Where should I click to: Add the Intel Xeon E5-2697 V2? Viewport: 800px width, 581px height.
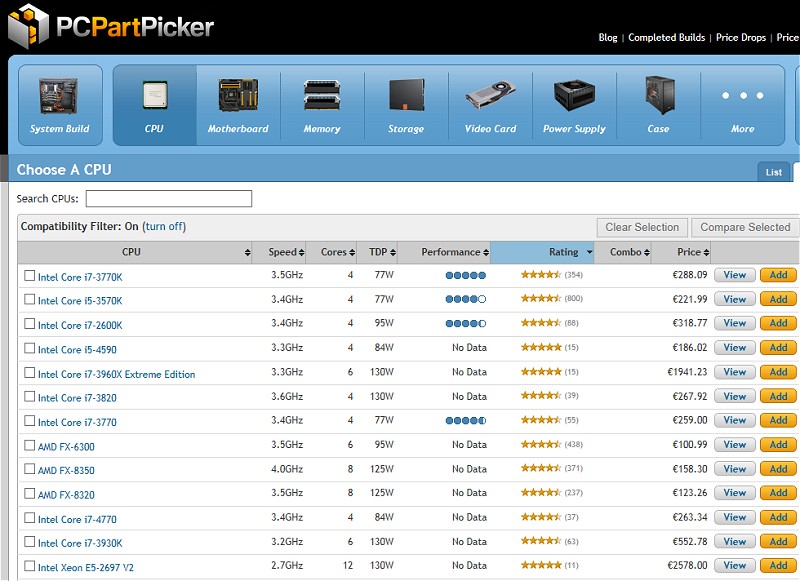pos(778,565)
